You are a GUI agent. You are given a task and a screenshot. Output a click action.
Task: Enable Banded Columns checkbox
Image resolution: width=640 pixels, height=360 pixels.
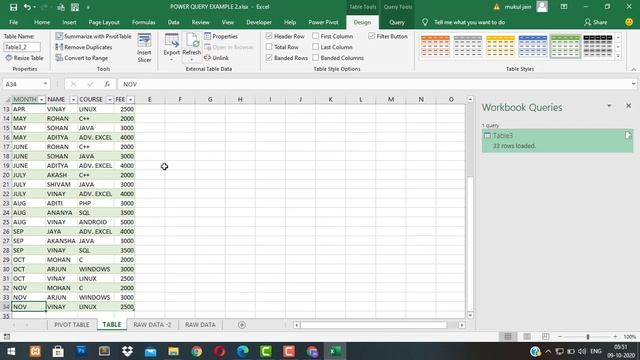point(316,58)
